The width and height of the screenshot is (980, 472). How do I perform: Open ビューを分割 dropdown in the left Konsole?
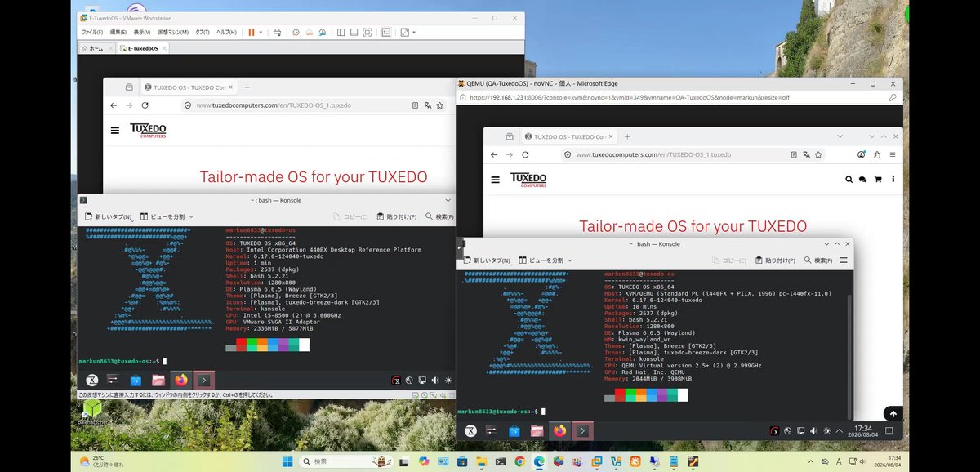coord(167,217)
